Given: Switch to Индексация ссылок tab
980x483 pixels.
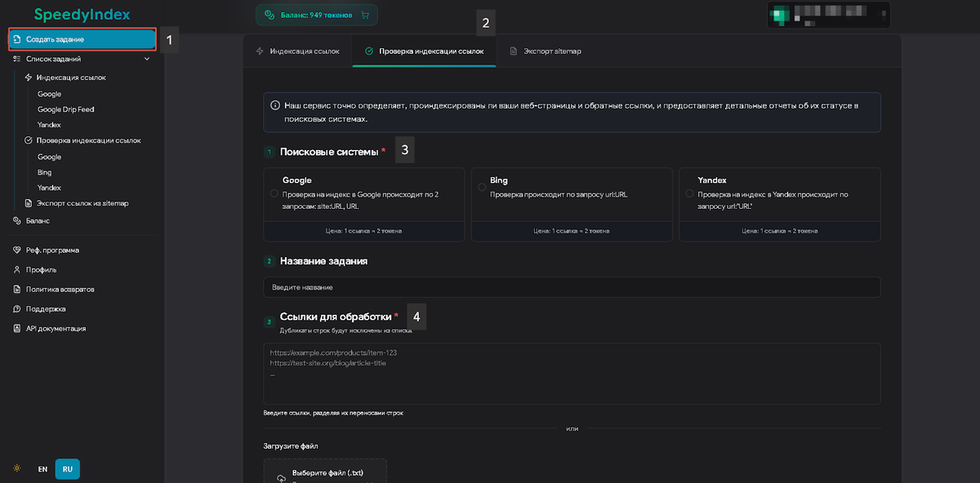Looking at the screenshot, I should (x=297, y=51).
